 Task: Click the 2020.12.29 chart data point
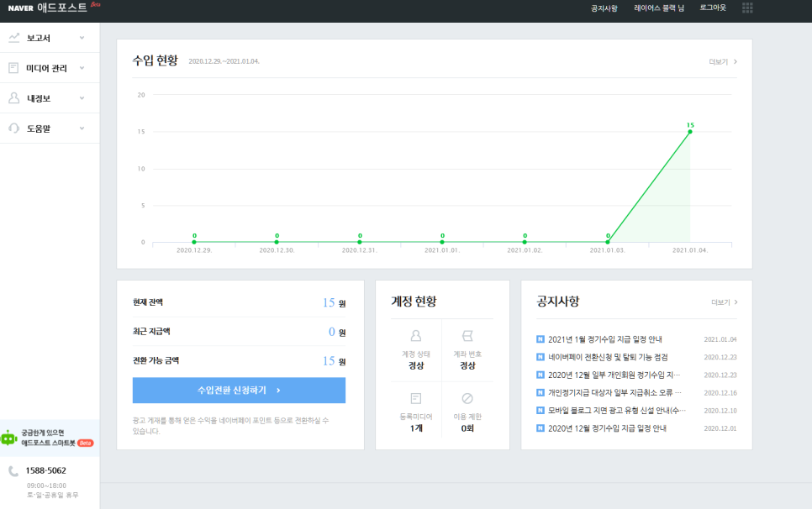[194, 242]
